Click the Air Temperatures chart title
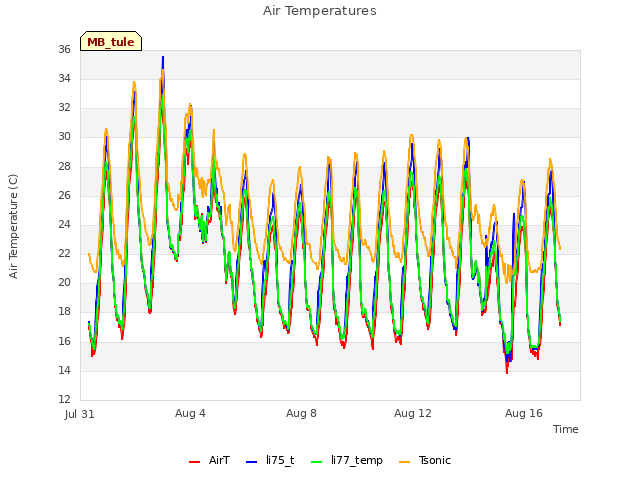Screen dimensions: 640x480 click(320, 11)
